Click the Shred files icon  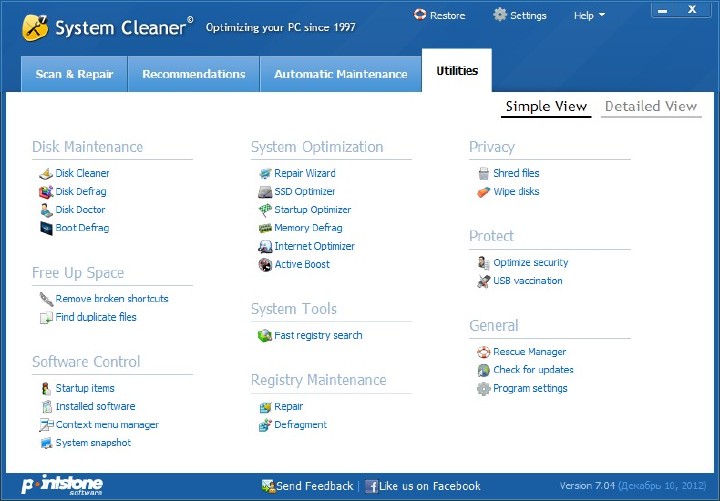point(484,174)
